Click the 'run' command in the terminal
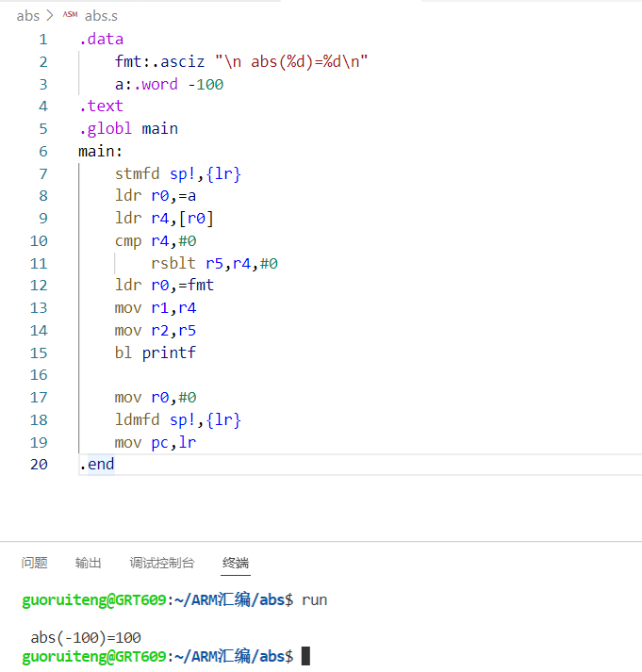The width and height of the screenshot is (642, 672). (315, 599)
